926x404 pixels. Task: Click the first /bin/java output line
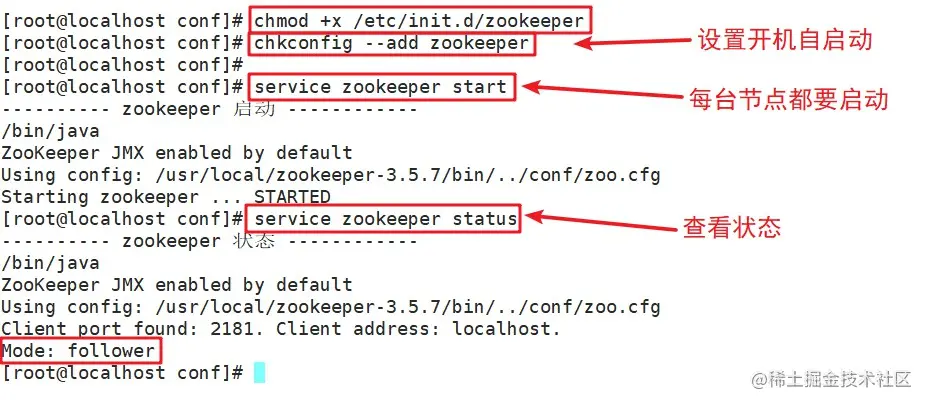50,131
